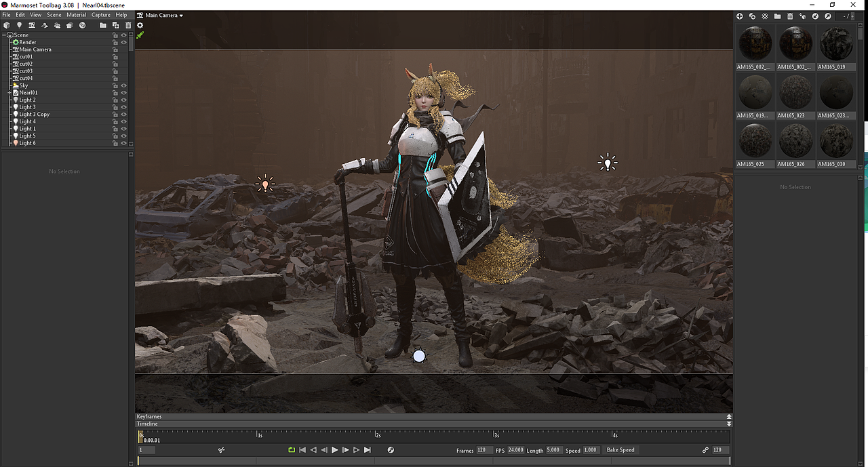Open the Help menu
This screenshot has height=467, width=868.
pos(121,15)
